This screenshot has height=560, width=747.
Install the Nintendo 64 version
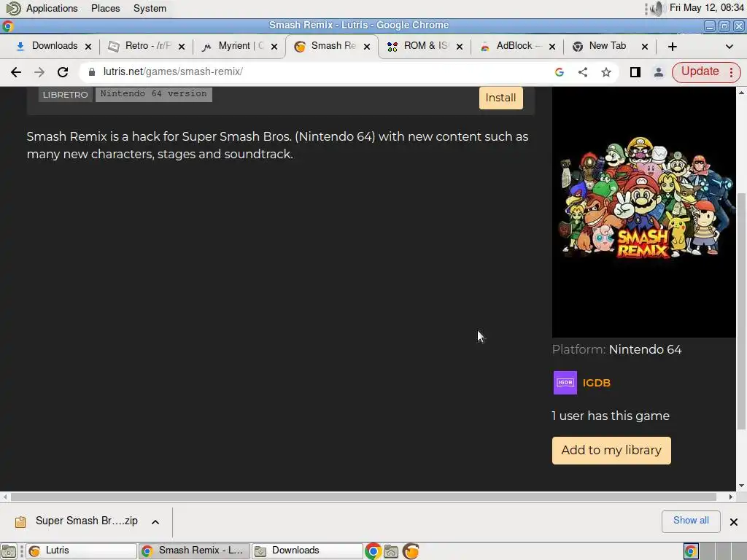500,98
